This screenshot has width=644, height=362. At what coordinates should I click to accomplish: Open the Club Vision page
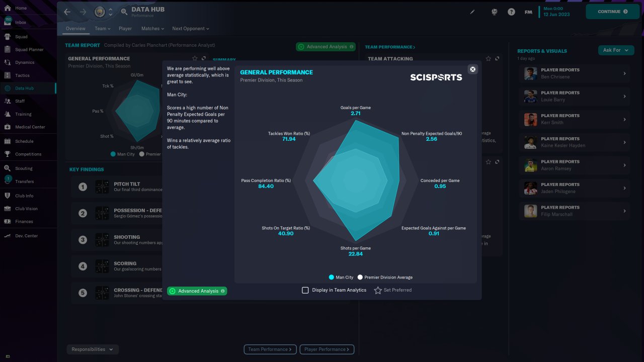point(28,209)
